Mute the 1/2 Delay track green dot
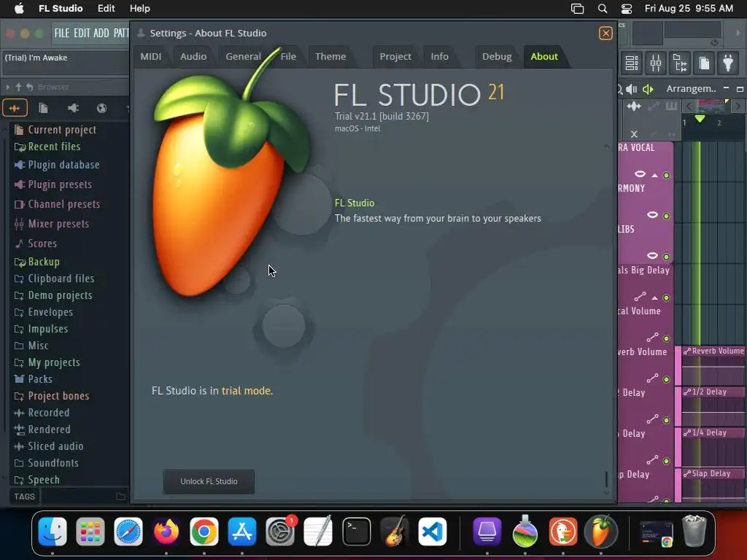The image size is (747, 560). 667,421
